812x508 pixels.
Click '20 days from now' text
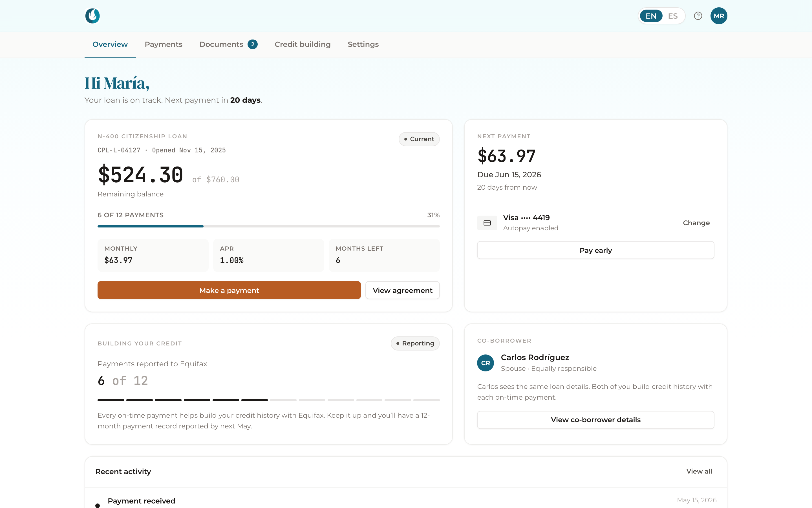tap(507, 187)
